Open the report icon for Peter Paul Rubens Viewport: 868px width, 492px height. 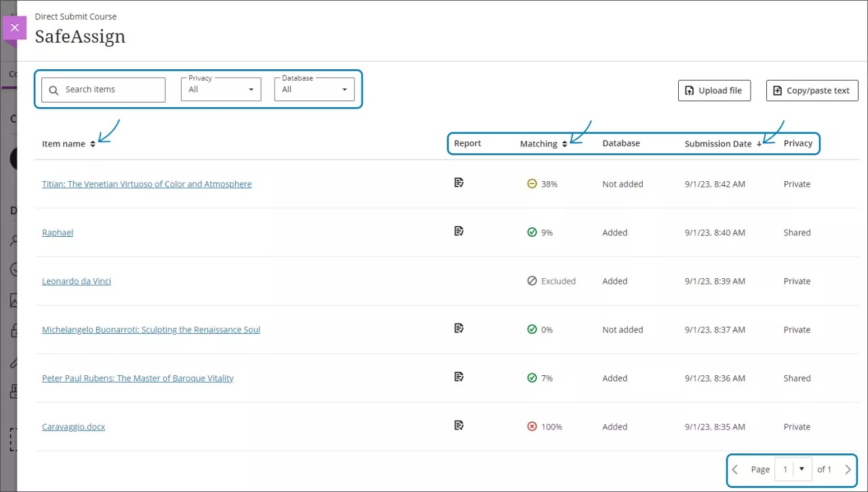coord(459,377)
